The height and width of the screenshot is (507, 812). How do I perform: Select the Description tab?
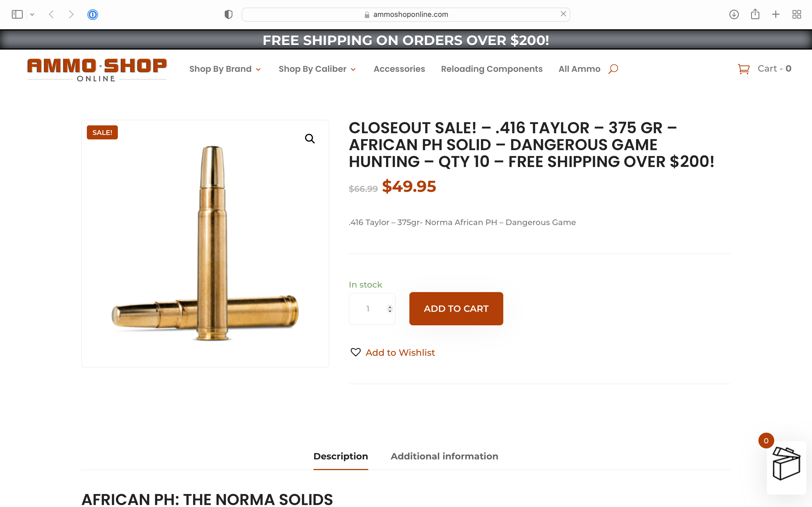click(341, 456)
